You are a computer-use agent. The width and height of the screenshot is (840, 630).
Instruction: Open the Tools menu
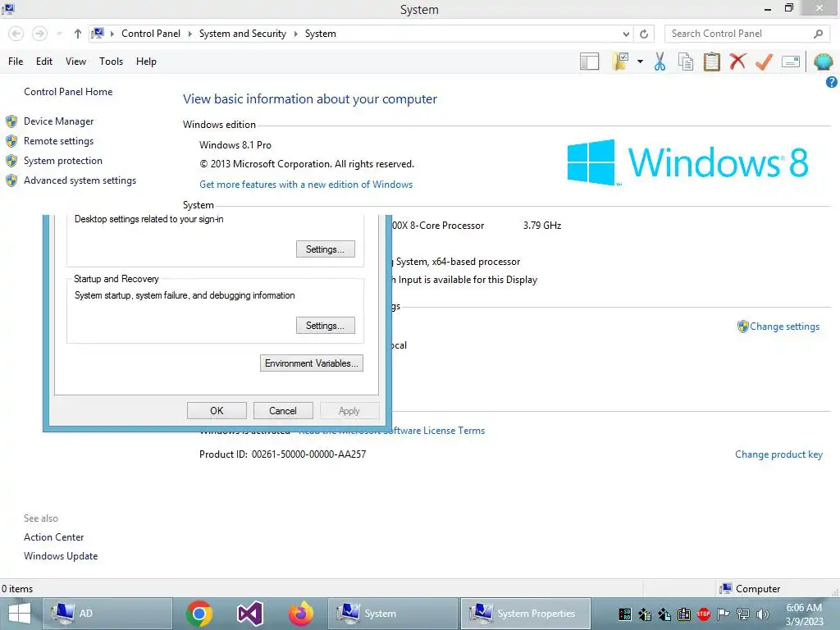coord(111,62)
